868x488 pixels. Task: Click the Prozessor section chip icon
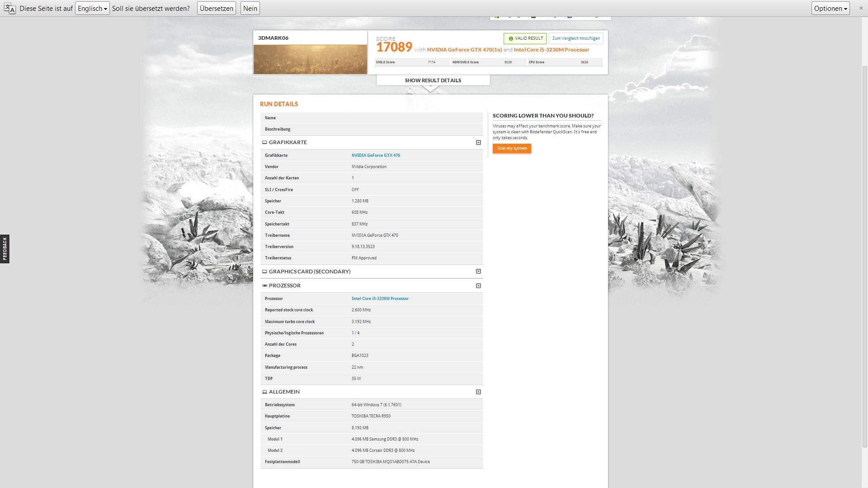(x=264, y=286)
